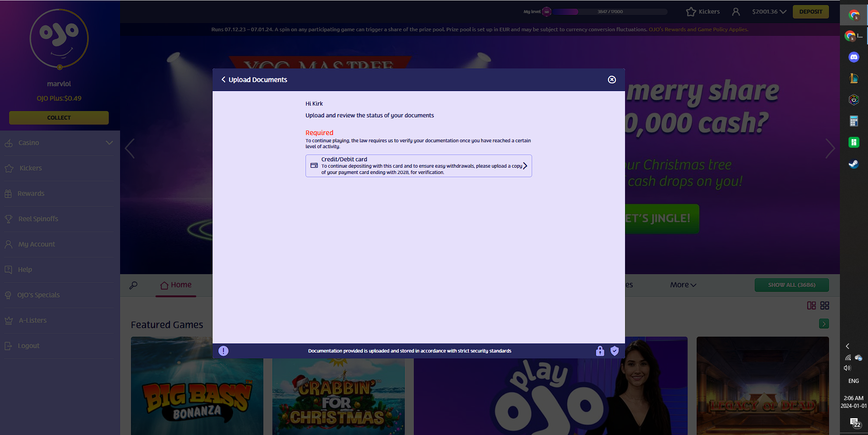Go to previous banner slide arrow
868x435 pixels.
[130, 148]
